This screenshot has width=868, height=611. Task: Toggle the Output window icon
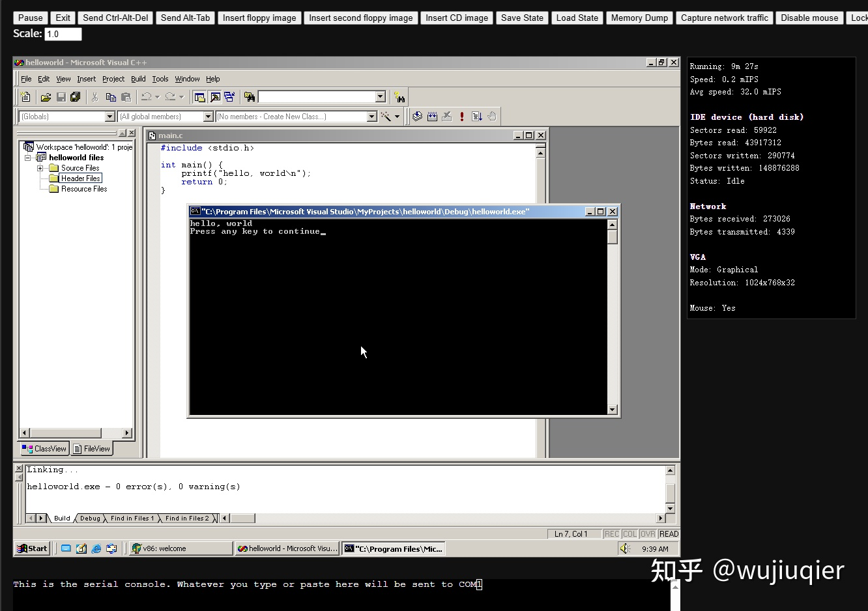tap(215, 97)
